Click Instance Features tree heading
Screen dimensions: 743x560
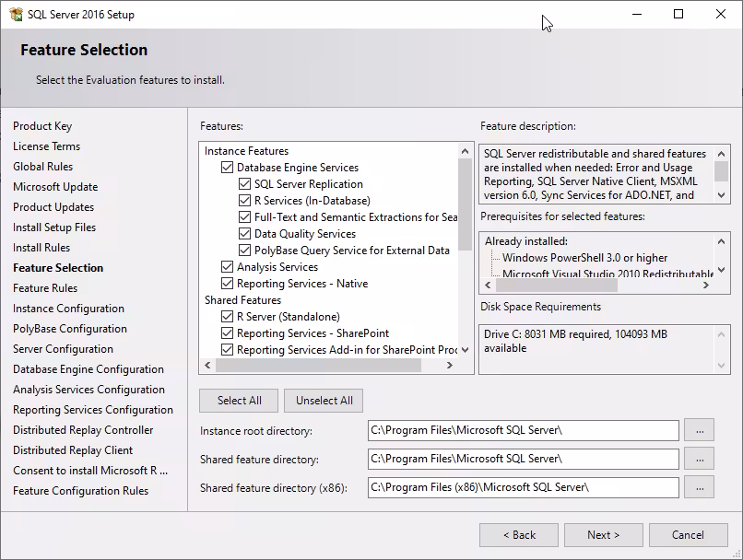click(x=246, y=151)
